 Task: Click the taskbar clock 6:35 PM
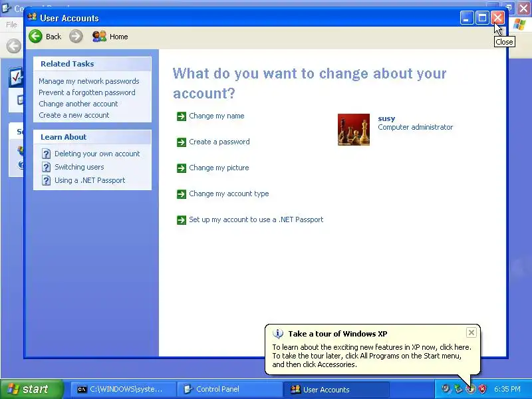(507, 389)
